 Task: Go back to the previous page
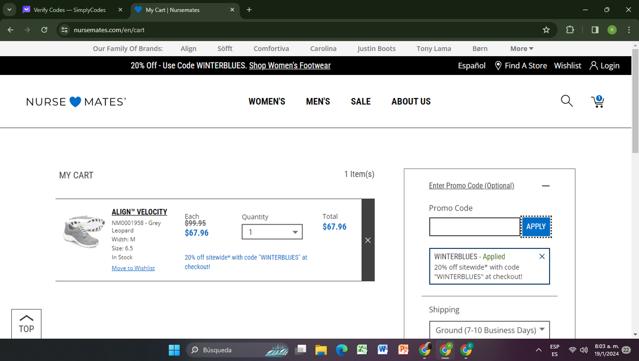click(x=11, y=30)
